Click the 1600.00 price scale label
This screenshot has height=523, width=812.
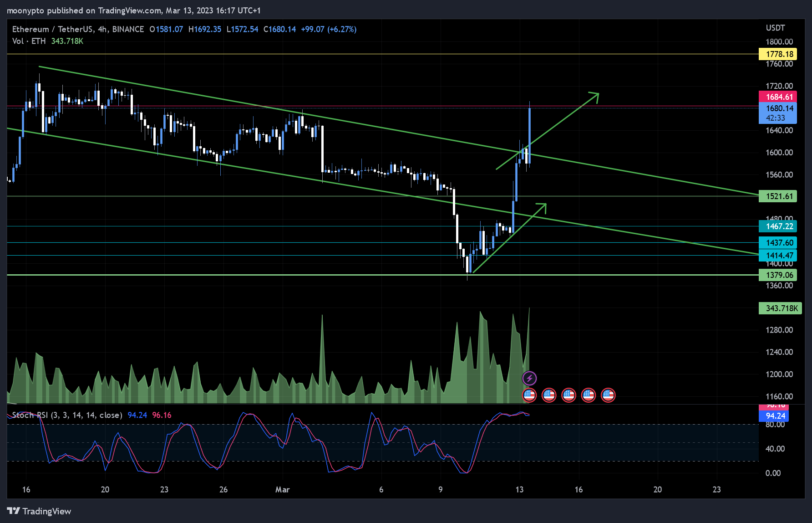pos(779,153)
